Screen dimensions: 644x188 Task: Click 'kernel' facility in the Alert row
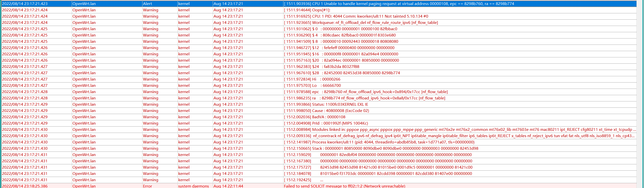184,4
